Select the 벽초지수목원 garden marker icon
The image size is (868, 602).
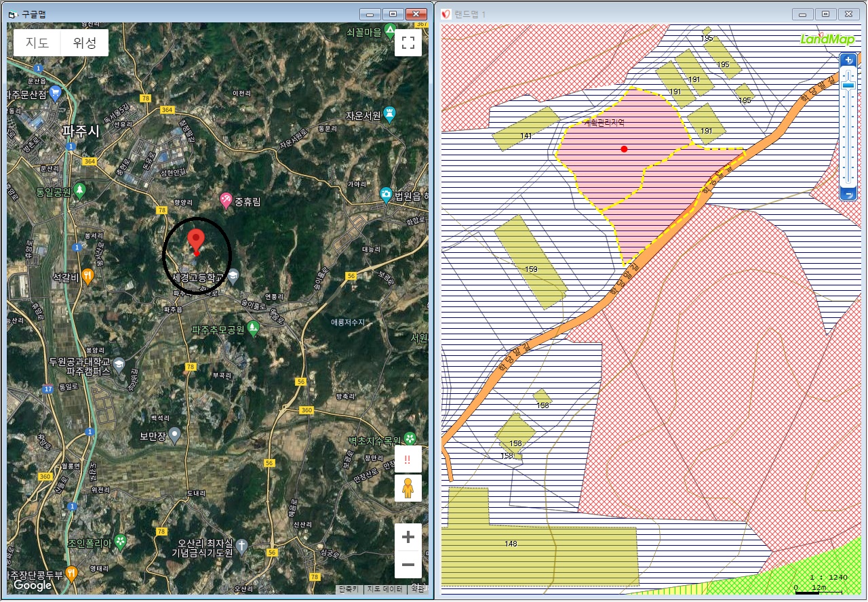pos(410,439)
